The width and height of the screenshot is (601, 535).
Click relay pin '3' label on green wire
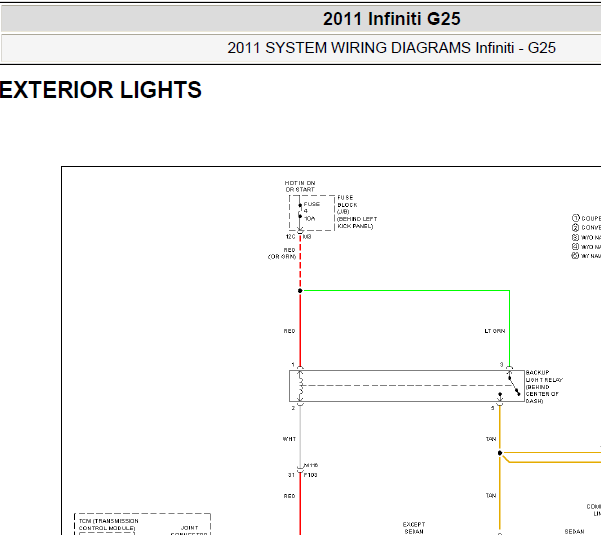(501, 364)
